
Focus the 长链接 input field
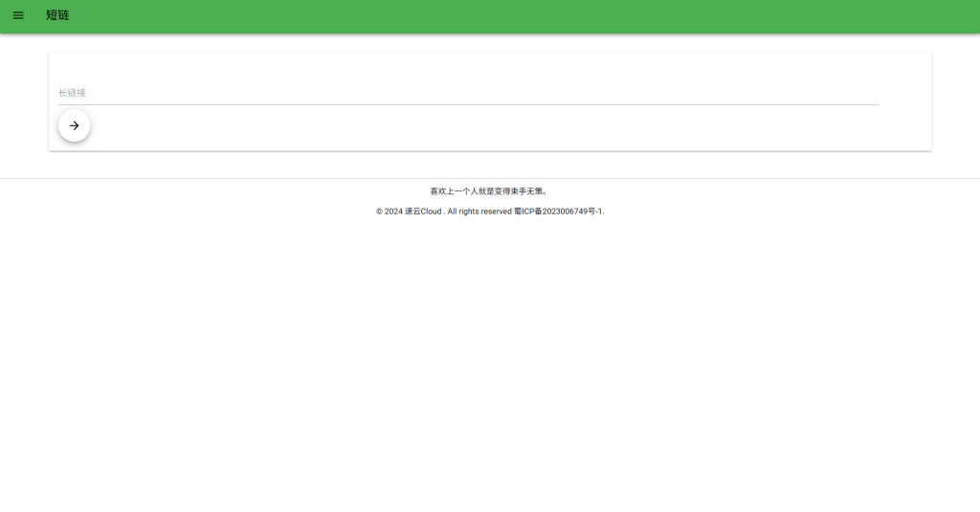pos(383,93)
